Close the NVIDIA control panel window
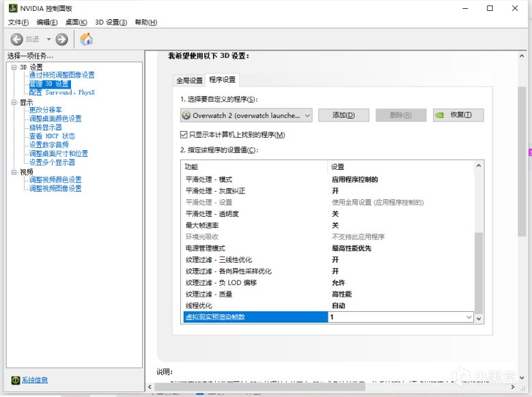532x397 pixels. click(515, 8)
